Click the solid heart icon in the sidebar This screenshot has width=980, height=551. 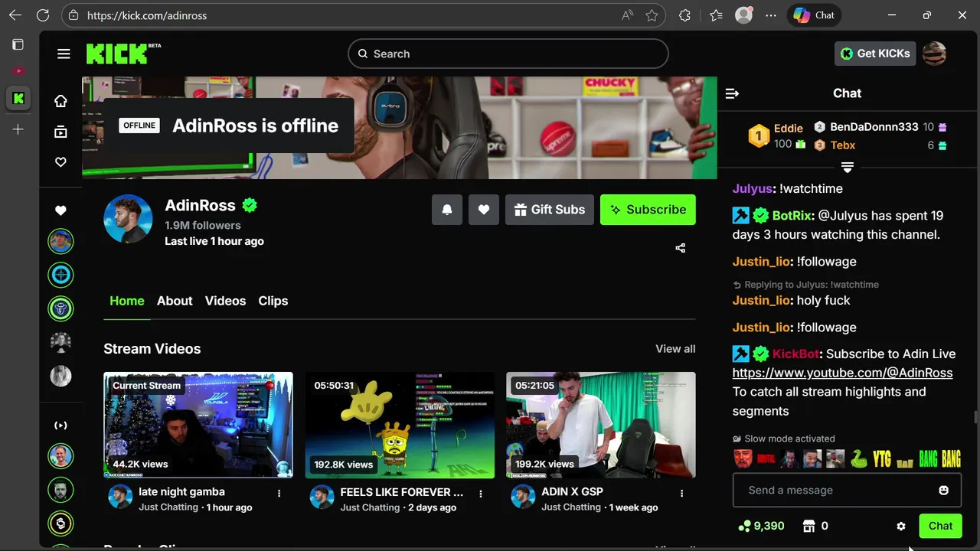(60, 210)
